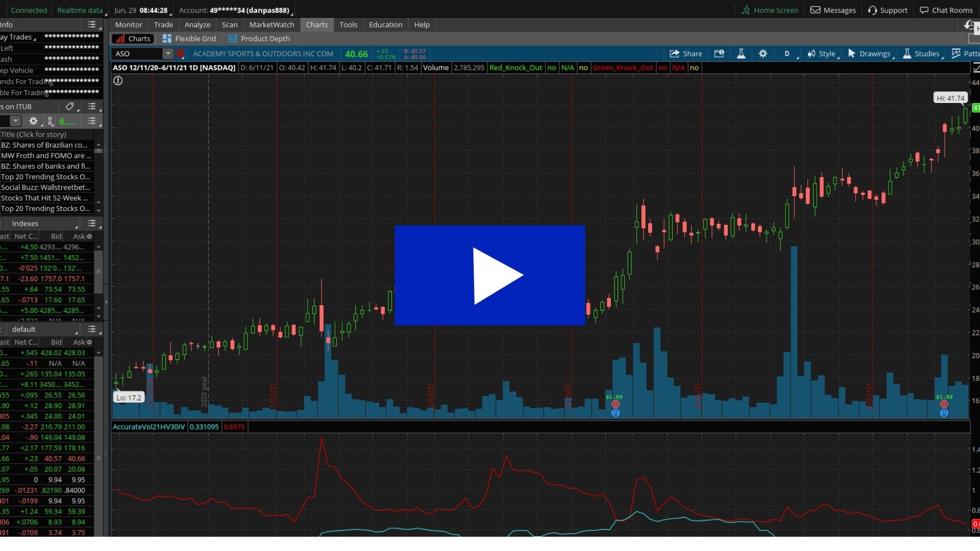Select the Flexible Grid subtab
Screen dimensions: 980x551
(189, 39)
